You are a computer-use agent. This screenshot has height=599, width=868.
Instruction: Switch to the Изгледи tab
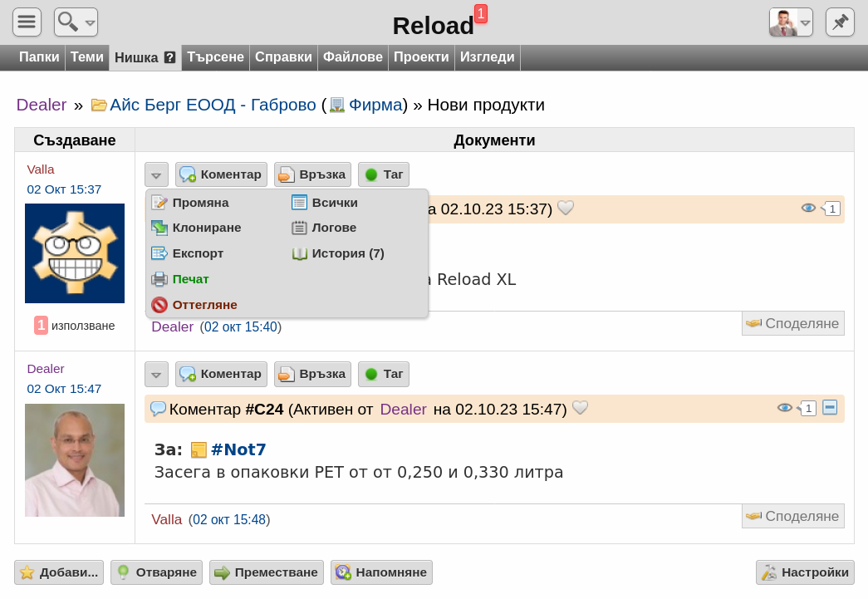487,57
